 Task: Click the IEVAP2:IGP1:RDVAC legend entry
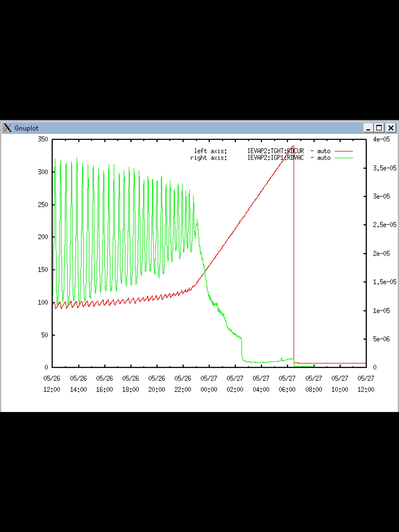click(x=275, y=158)
